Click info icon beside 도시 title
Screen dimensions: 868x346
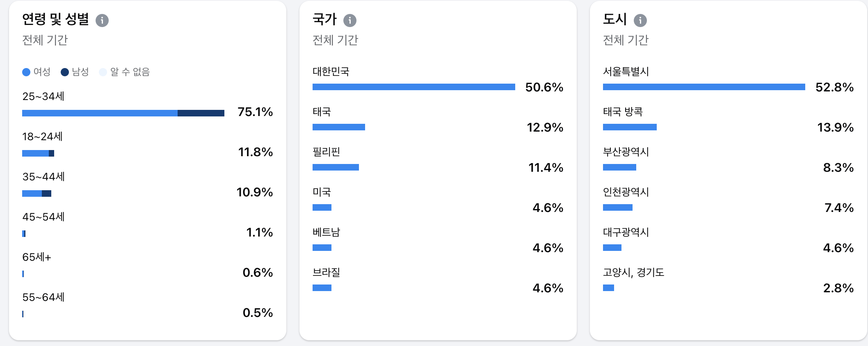(640, 20)
